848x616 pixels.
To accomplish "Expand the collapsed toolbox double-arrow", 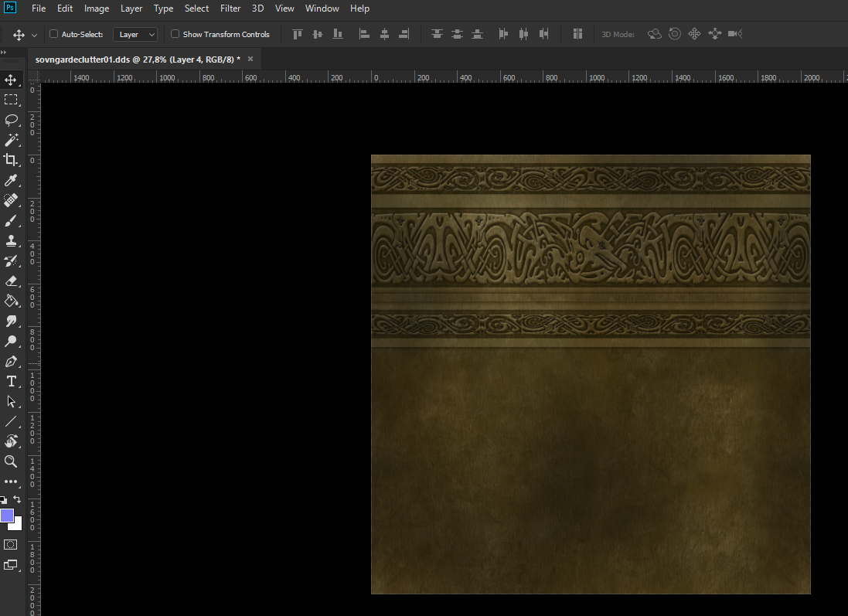I will click(3, 53).
